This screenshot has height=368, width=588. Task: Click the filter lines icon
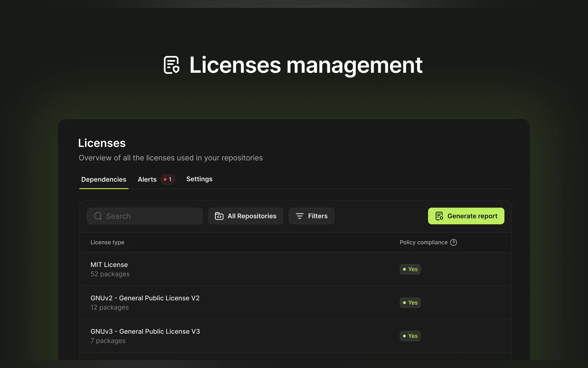coord(300,216)
